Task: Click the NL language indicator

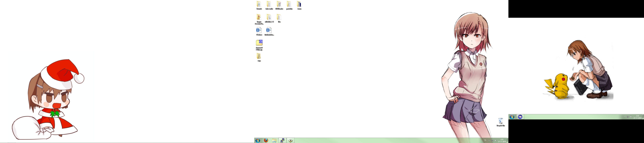Action: click(x=485, y=140)
